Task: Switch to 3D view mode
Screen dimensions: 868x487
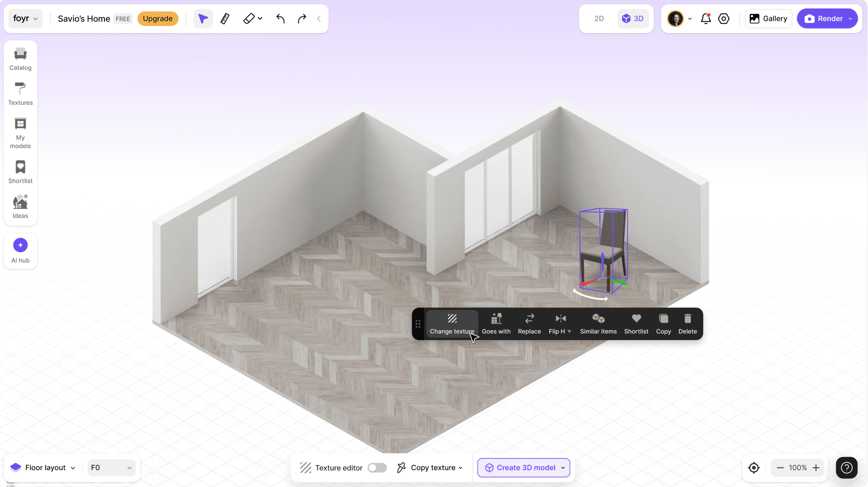Action: [633, 19]
